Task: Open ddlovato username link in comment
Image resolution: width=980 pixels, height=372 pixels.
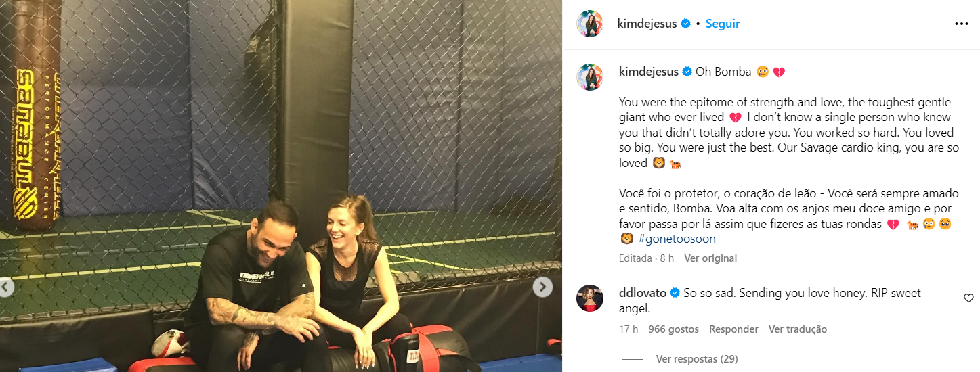Action: [x=643, y=294]
